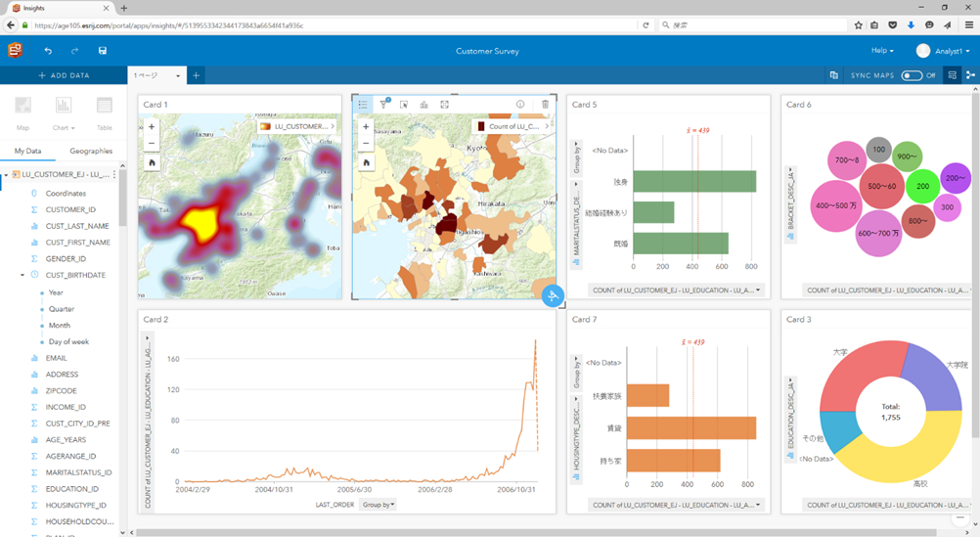Show the legend list icon on selected card

coord(363,105)
